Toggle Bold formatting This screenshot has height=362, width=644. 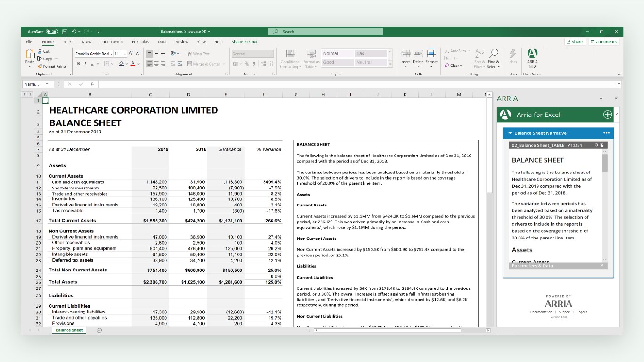78,64
